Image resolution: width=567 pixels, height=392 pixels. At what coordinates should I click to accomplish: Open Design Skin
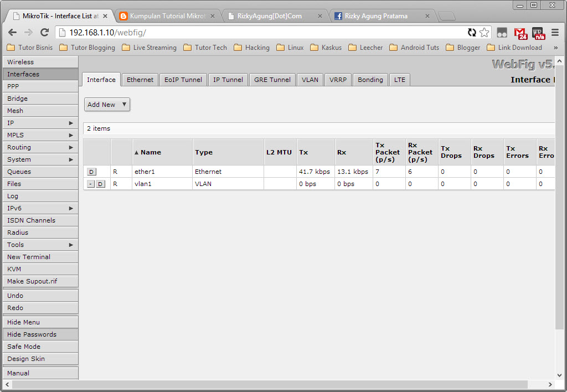pyautogui.click(x=40, y=359)
